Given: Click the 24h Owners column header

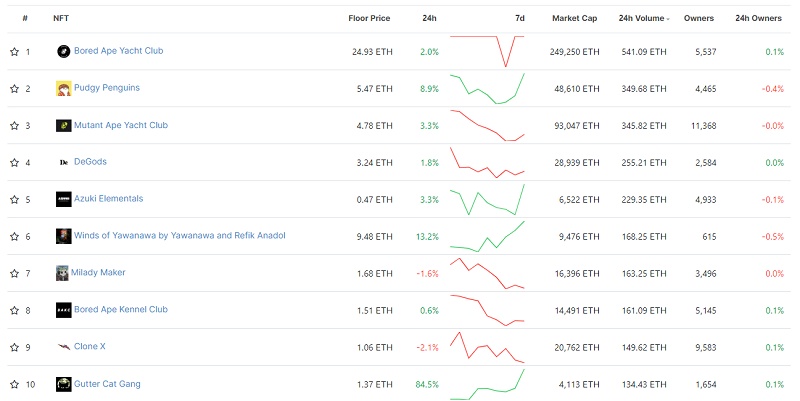Looking at the screenshot, I should pos(758,18).
